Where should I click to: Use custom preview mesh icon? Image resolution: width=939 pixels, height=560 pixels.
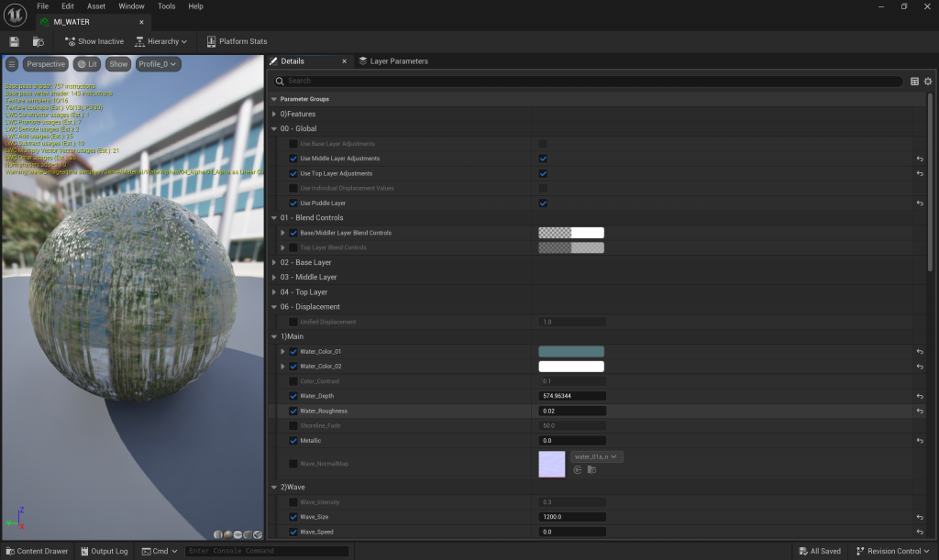258,534
